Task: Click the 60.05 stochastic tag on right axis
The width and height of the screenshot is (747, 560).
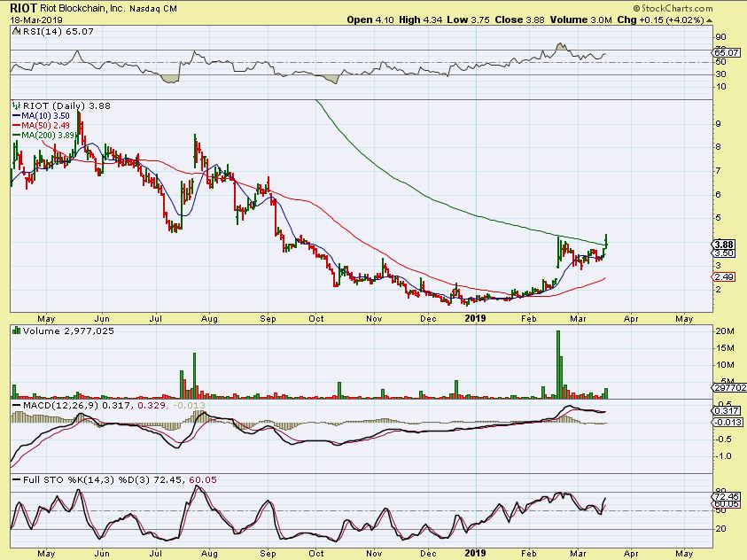Action: click(x=727, y=504)
